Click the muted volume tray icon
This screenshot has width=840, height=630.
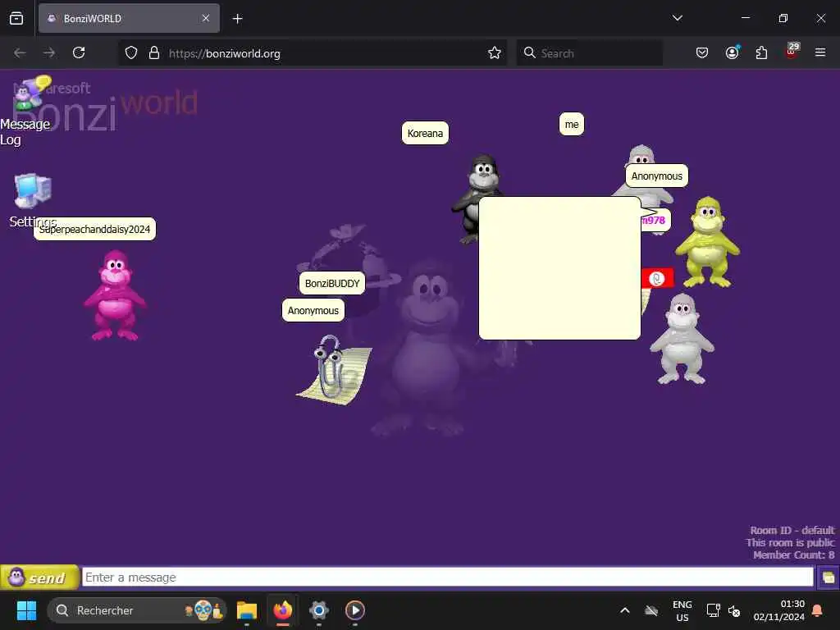point(734,610)
